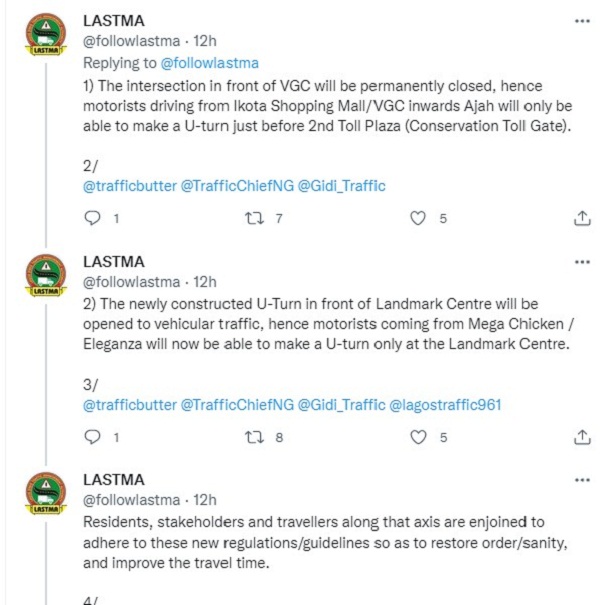The image size is (600, 605).
Task: Open @trafficbutter mention in first tweet
Action: click(x=130, y=186)
